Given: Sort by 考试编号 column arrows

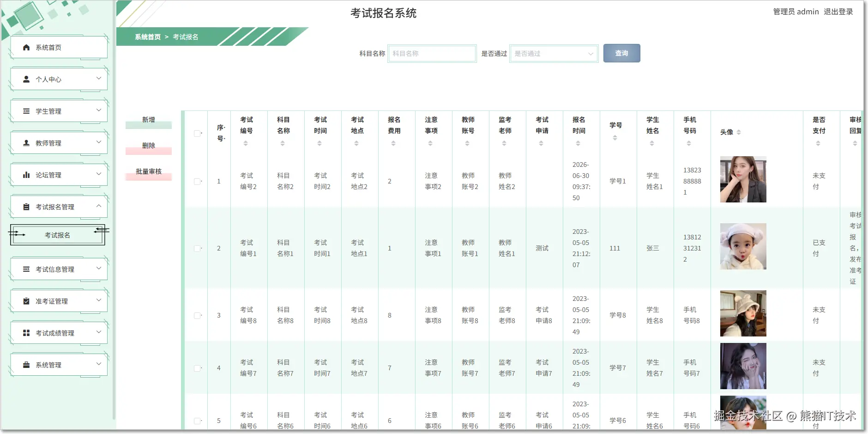Looking at the screenshot, I should pos(246,143).
